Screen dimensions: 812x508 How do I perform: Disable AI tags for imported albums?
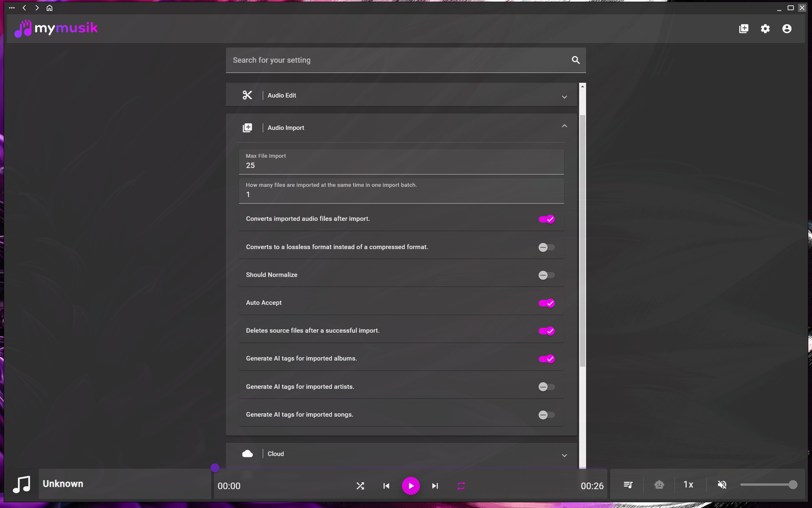[546, 359]
